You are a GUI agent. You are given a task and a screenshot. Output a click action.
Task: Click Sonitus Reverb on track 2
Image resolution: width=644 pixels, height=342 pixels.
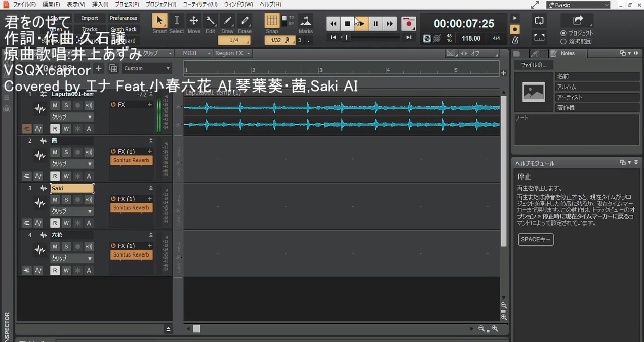131,160
